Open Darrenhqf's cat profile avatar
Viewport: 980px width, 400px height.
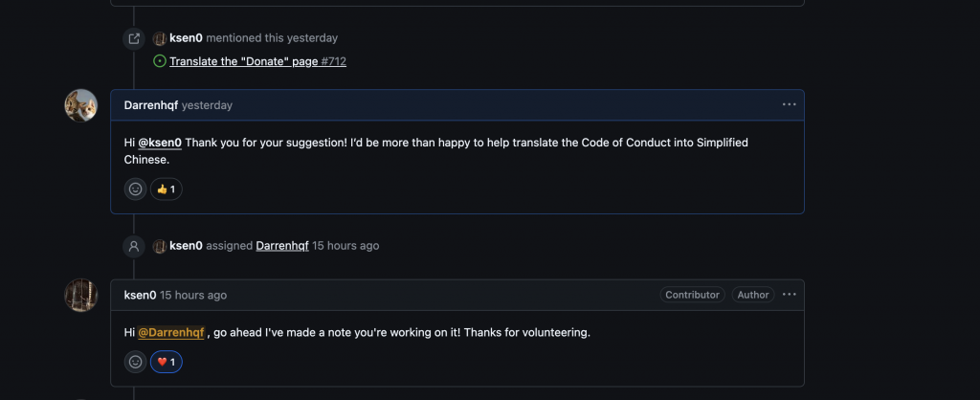coord(81,105)
